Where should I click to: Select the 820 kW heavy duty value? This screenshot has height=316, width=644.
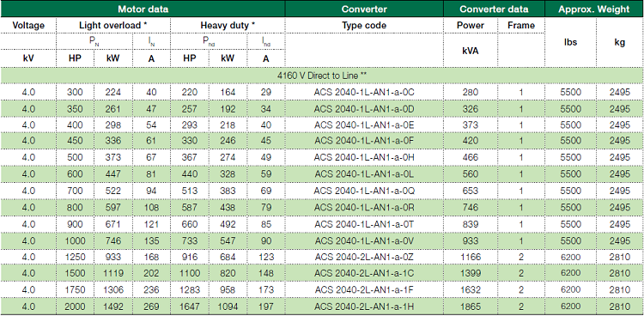pyautogui.click(x=228, y=273)
